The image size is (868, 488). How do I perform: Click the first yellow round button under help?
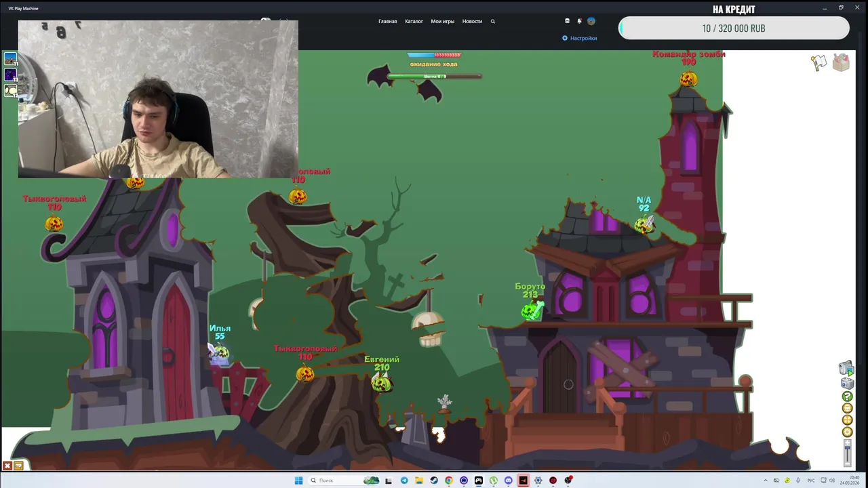[x=847, y=408]
